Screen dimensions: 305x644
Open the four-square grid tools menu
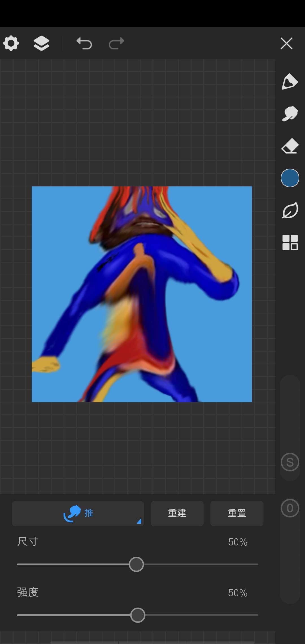coord(290,242)
